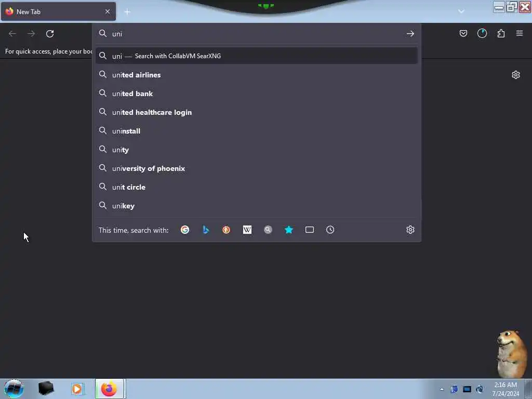Show hidden system tray icons
This screenshot has height=399, width=532.
442,389
